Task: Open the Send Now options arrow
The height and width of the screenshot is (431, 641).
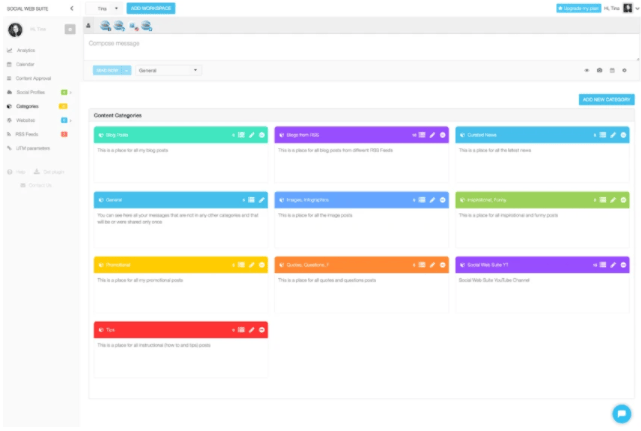Action: coord(127,70)
